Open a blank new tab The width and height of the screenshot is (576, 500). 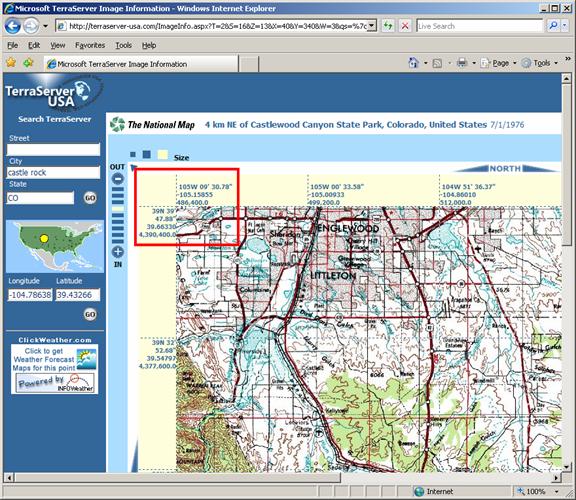point(249,64)
